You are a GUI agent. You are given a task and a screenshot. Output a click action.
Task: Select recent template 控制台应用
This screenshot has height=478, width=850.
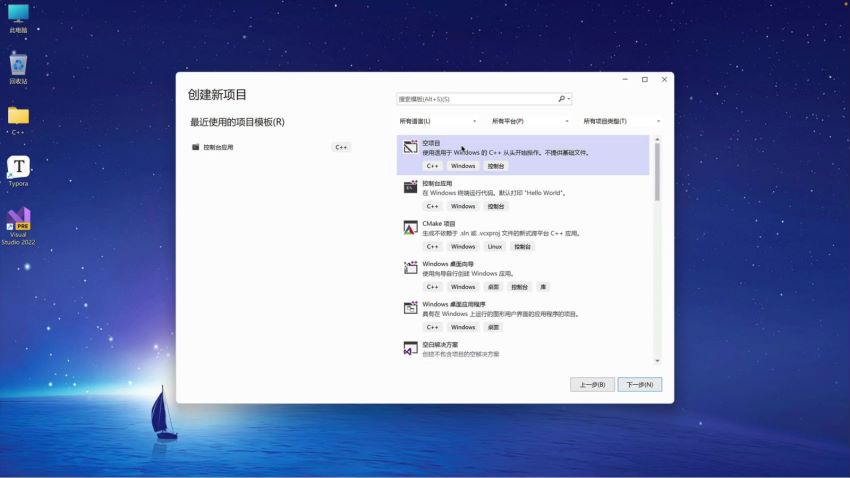coord(218,147)
